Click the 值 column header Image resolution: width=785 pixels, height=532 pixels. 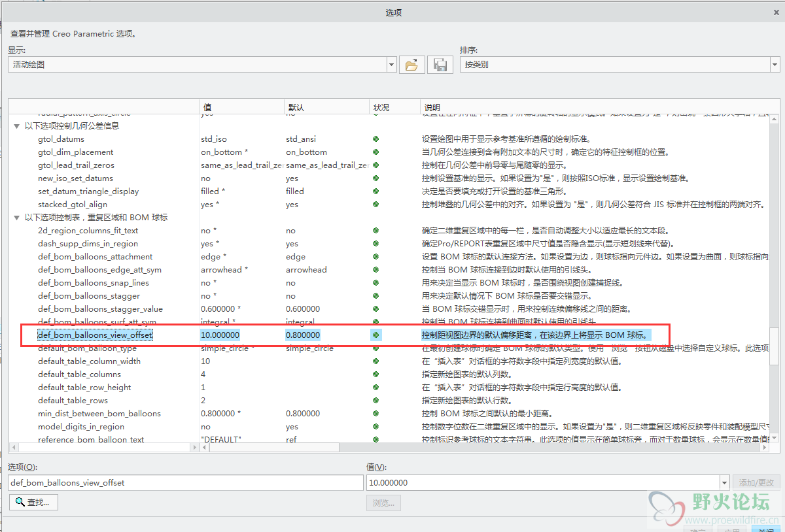tap(241, 107)
